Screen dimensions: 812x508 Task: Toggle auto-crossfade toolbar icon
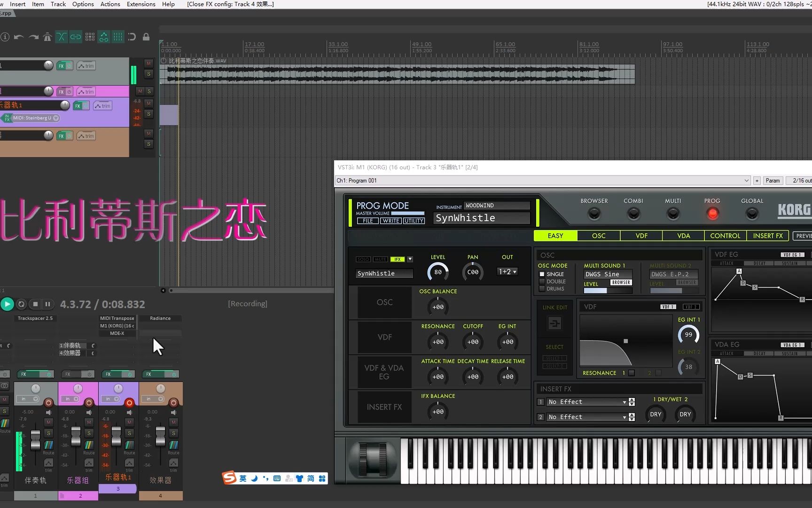tap(62, 37)
